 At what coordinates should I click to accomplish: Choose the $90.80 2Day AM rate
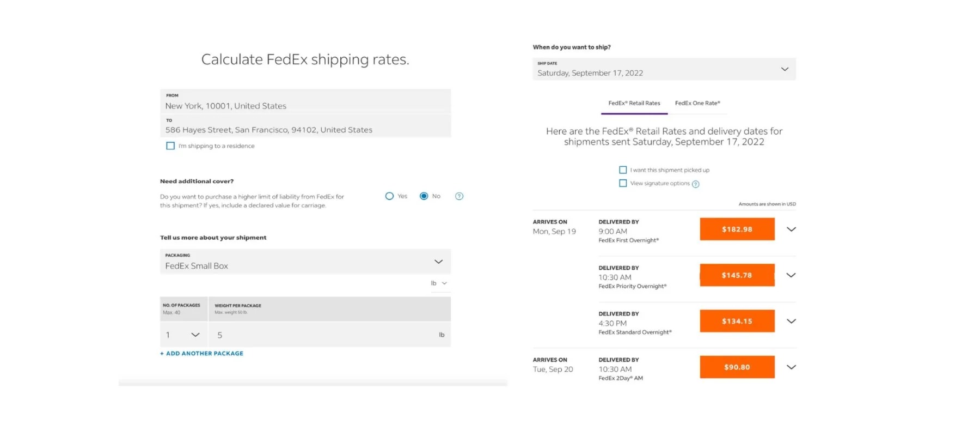pos(737,367)
